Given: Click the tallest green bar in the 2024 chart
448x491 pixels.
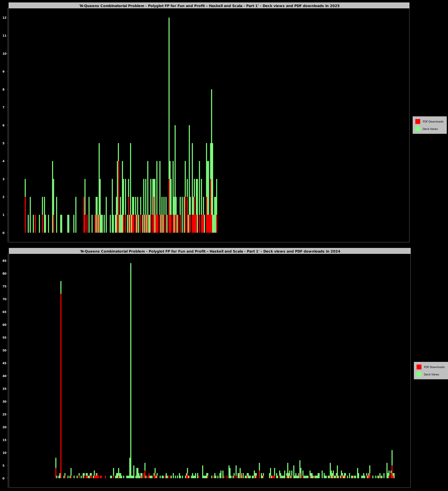Looking at the screenshot, I should pos(131,344).
